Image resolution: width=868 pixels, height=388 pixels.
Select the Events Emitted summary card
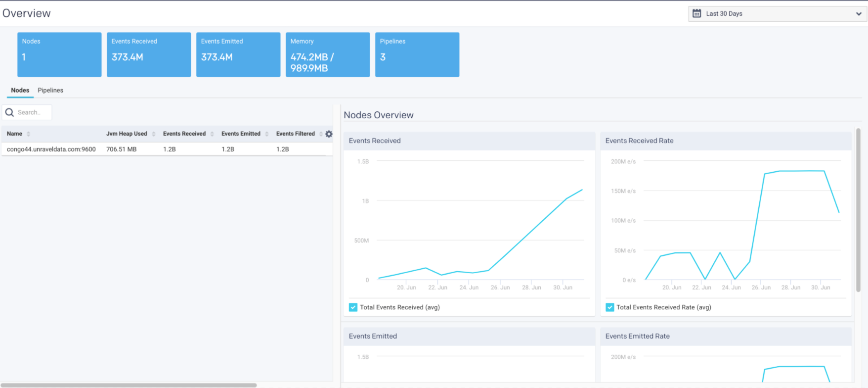pyautogui.click(x=238, y=54)
